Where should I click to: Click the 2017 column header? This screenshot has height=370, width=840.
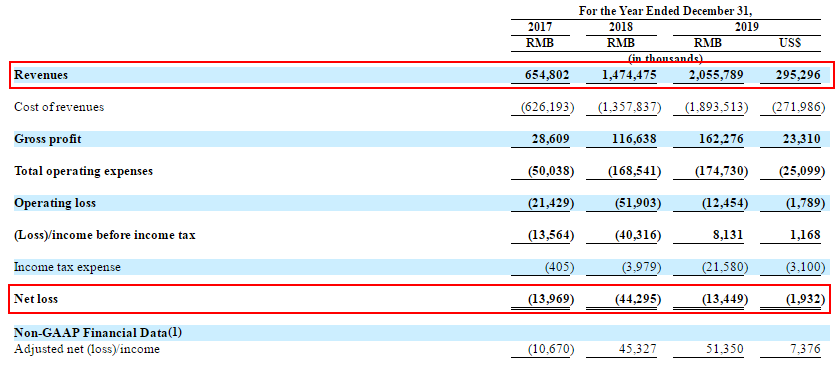[540, 27]
